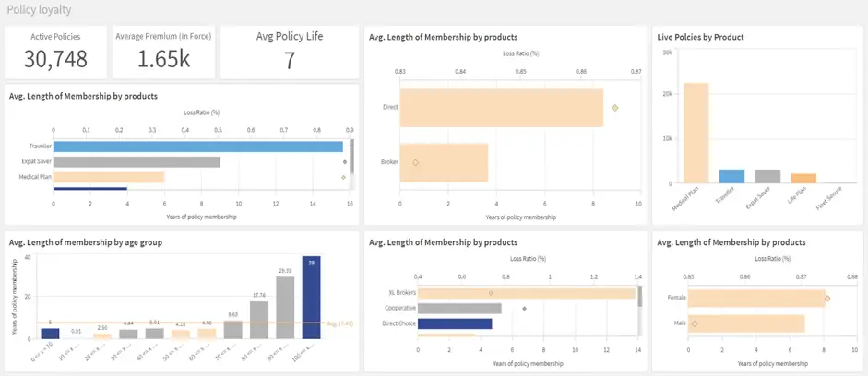
Task: Click the dark blue 28 age group bar
Action: [312, 298]
